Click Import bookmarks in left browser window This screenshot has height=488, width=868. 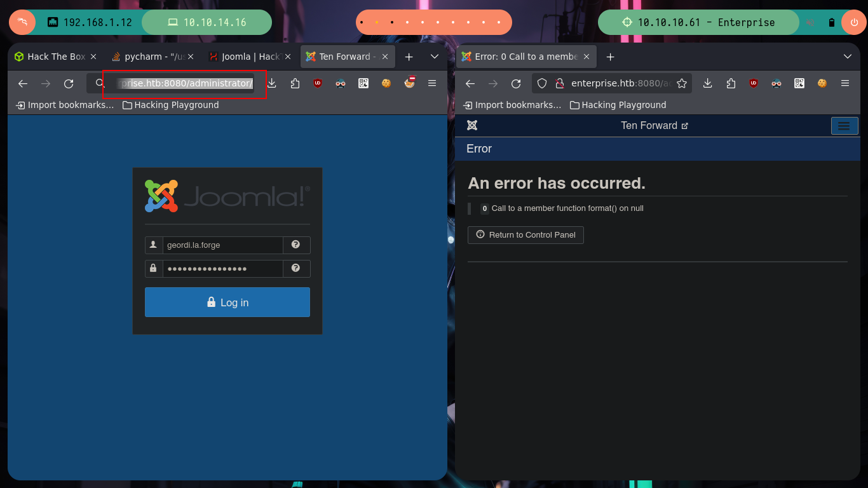[65, 105]
